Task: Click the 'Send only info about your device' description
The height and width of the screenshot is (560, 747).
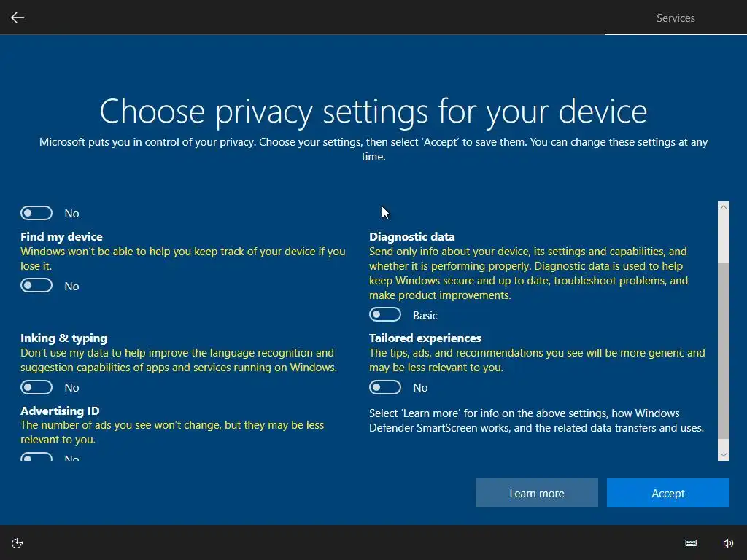Action: [528, 273]
